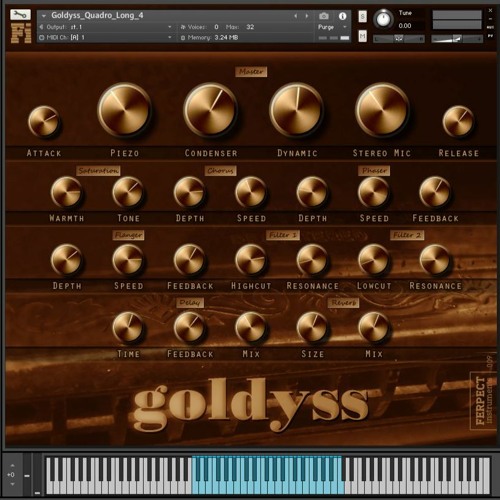Image resolution: width=500 pixels, height=500 pixels.
Task: Click the volume slider in the header
Action: tap(457, 39)
